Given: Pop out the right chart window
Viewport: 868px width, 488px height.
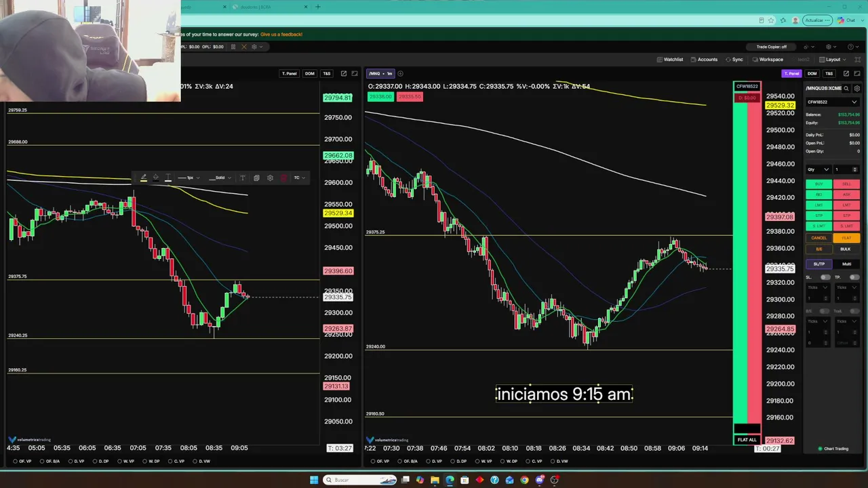Looking at the screenshot, I should click(x=846, y=73).
